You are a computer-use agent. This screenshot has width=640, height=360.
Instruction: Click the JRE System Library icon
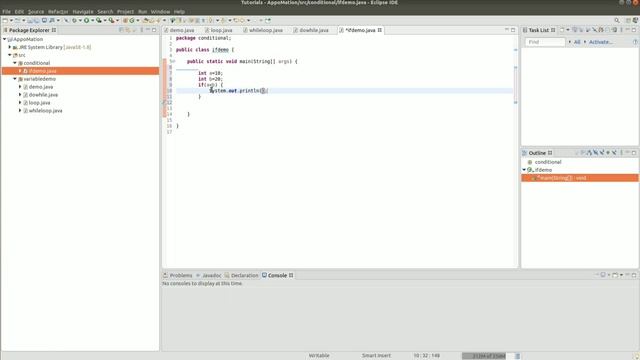click(x=15, y=47)
